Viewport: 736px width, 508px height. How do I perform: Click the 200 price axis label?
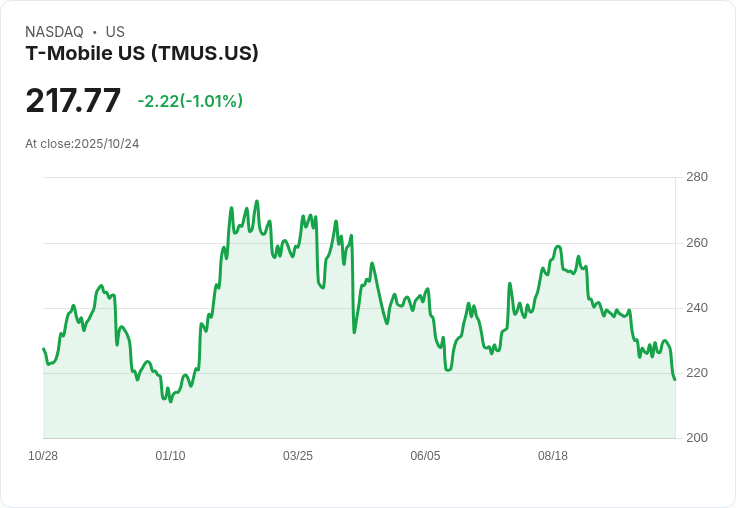[x=697, y=438]
